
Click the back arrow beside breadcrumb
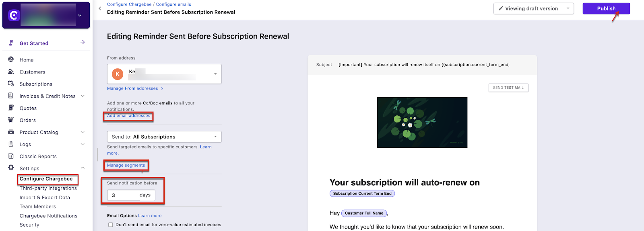[100, 8]
